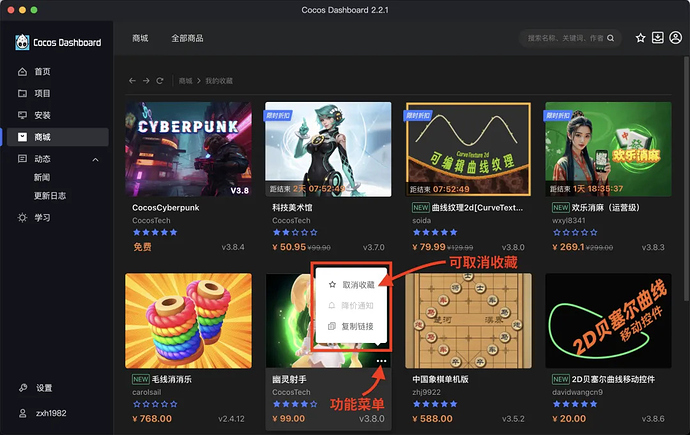Open three-dot menu on 幽灵射手 card

pos(382,361)
